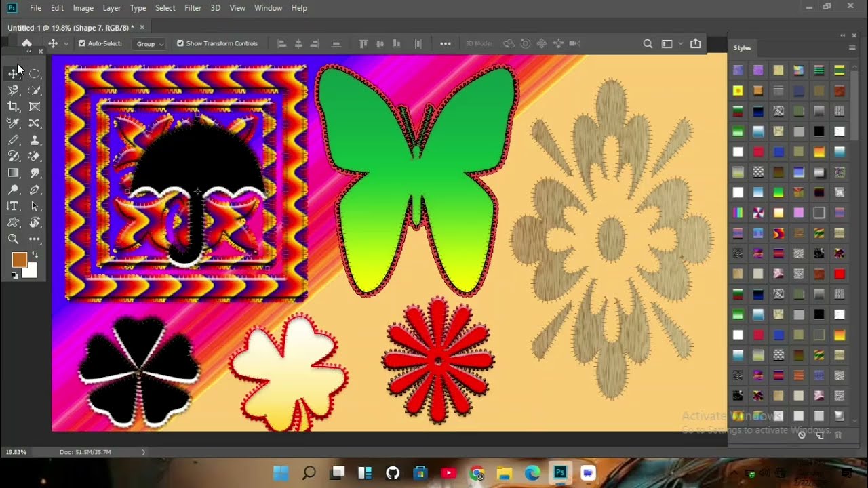Open the Filter menu
868x488 pixels.
(193, 8)
